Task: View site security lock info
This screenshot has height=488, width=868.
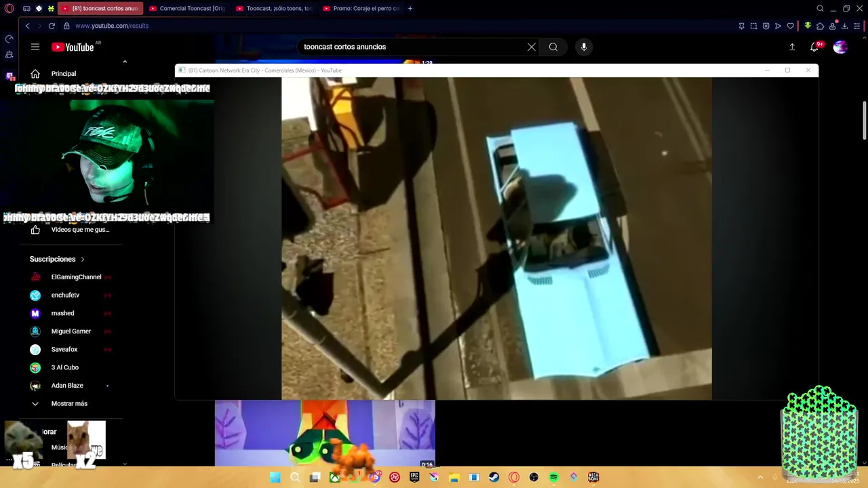Action: tap(66, 26)
